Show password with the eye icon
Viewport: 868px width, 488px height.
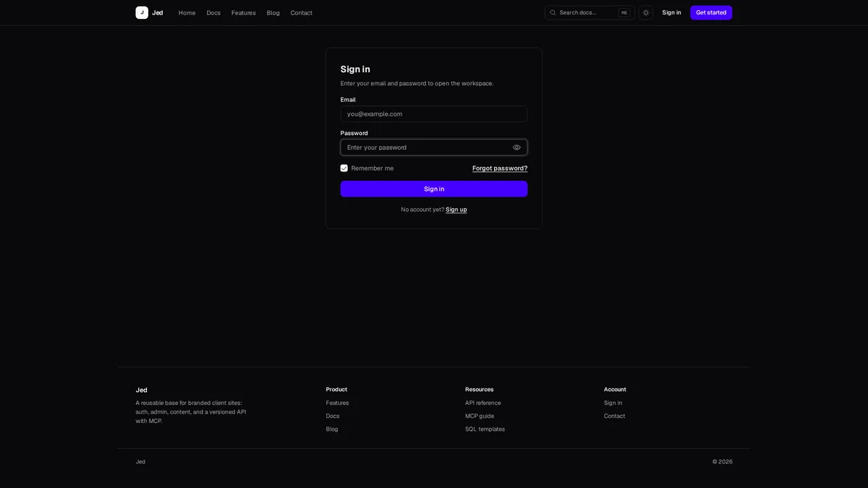click(516, 147)
